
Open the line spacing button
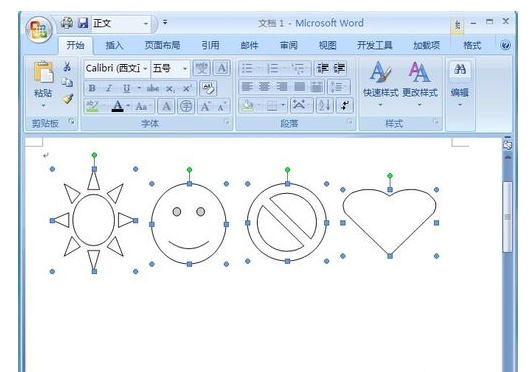(x=339, y=87)
